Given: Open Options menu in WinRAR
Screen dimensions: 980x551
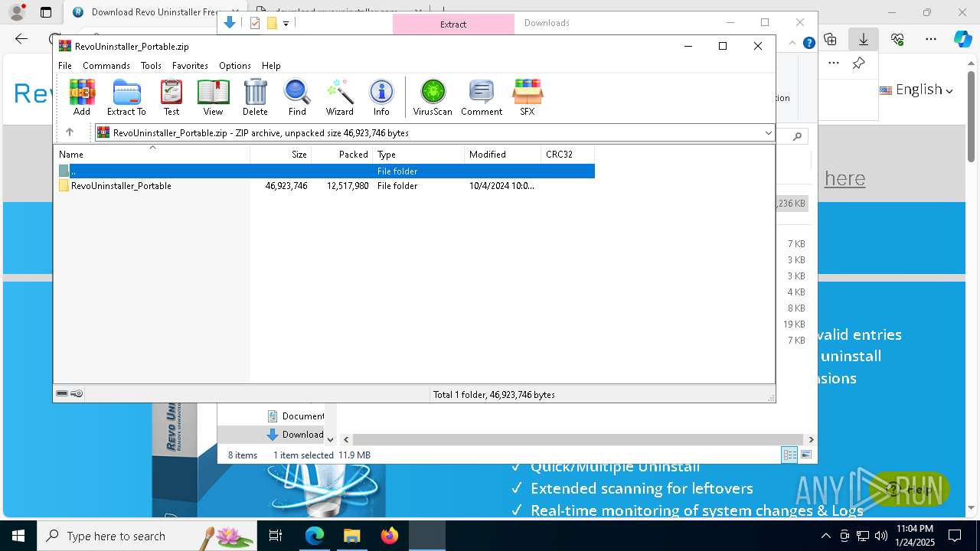Looking at the screenshot, I should [x=234, y=66].
